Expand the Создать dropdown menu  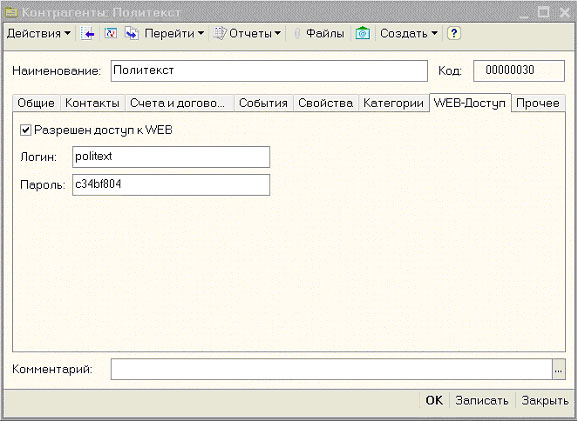click(x=409, y=33)
